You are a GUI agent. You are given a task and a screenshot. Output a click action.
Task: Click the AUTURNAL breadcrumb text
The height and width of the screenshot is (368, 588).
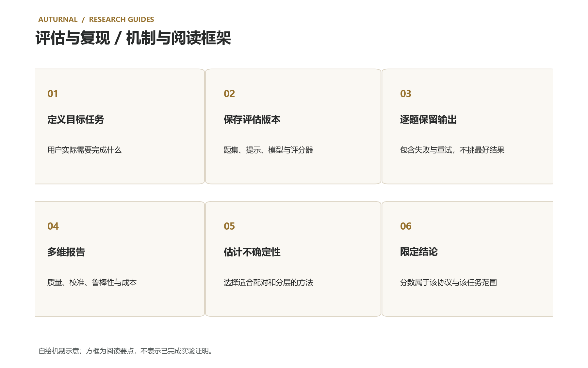pos(58,19)
